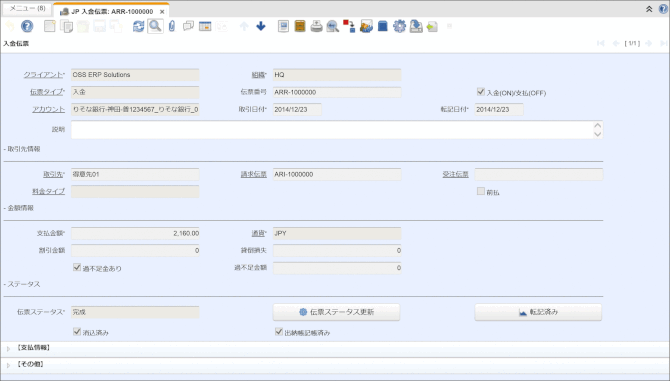Click the blue down arrow Detail Record icon
Image resolution: width=670 pixels, height=381 pixels.
261,26
